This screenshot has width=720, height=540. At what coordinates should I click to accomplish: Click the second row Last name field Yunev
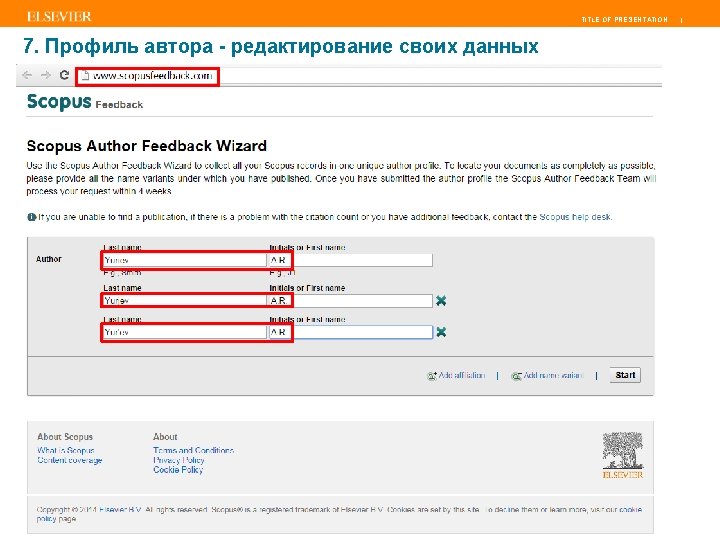[184, 301]
